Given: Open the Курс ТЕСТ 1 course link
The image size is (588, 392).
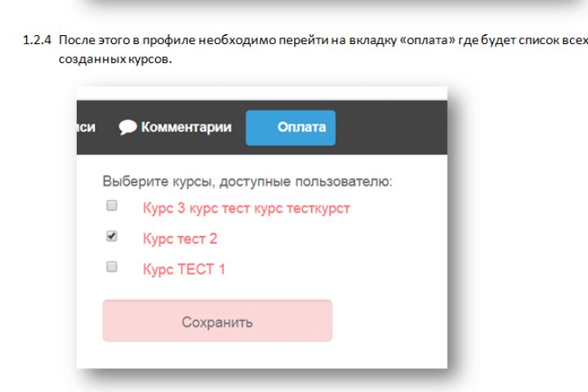Looking at the screenshot, I should [x=183, y=269].
